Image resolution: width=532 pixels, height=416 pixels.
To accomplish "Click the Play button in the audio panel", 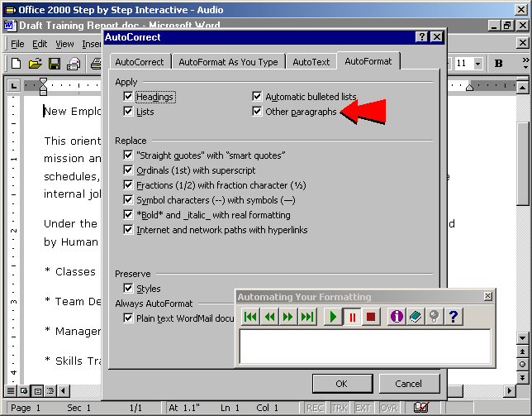I will pyautogui.click(x=333, y=317).
